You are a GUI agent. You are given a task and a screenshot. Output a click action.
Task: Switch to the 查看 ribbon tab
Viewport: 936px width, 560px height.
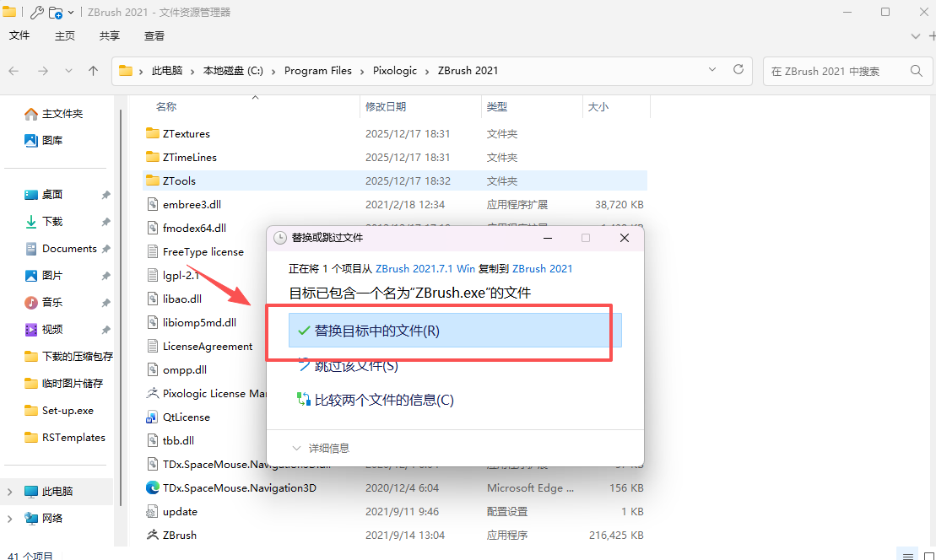[153, 35]
